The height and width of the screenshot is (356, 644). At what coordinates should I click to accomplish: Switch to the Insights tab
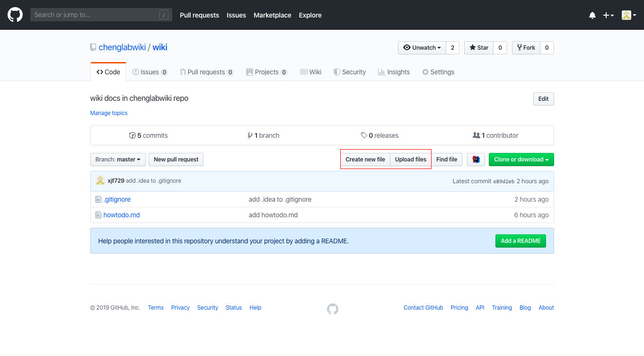click(x=394, y=72)
